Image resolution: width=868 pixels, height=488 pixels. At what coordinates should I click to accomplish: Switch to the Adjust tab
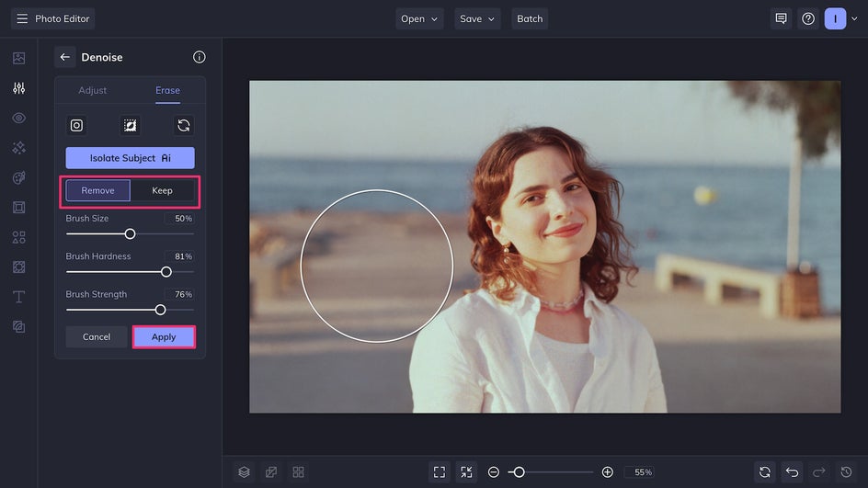point(92,90)
